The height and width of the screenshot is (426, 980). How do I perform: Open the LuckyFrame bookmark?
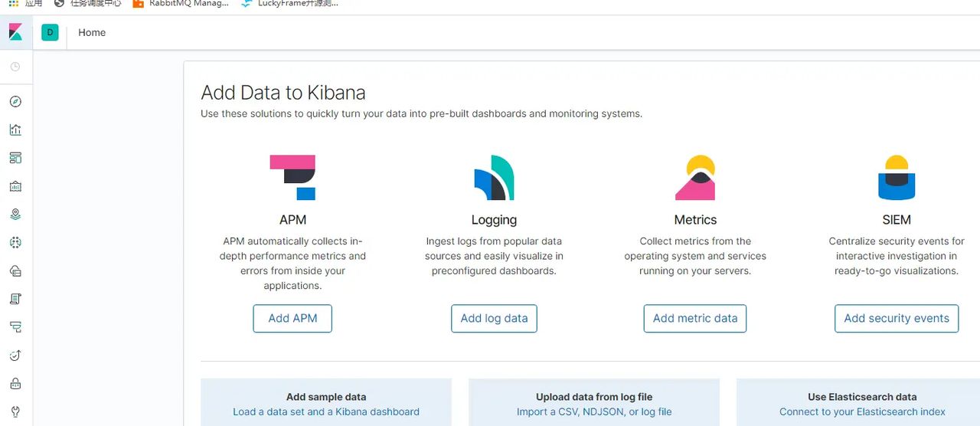point(289,3)
